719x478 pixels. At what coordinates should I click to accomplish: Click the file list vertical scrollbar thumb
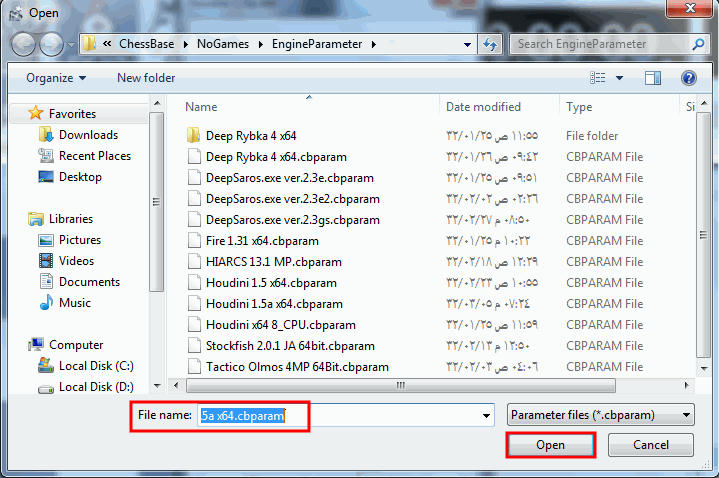click(703, 235)
